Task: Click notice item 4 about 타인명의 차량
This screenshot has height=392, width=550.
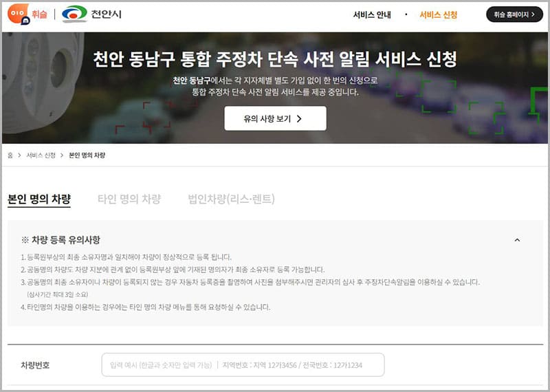Action: coord(145,307)
